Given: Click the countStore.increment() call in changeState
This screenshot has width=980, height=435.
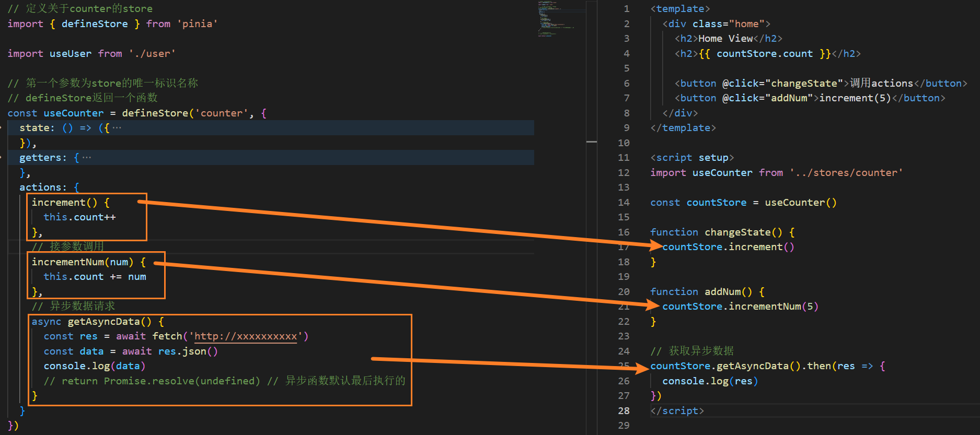Looking at the screenshot, I should pos(728,247).
